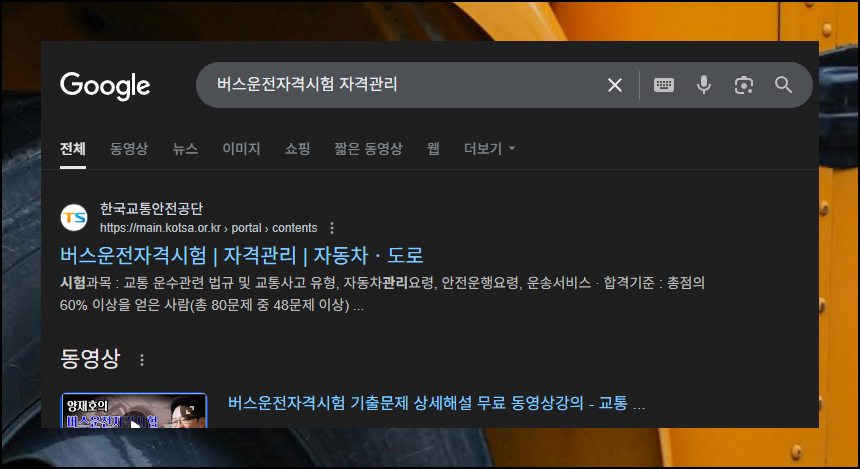Click the main.kotsa.or.kr URL breadcrumb
Image resolution: width=860 pixels, height=469 pixels.
coord(208,228)
